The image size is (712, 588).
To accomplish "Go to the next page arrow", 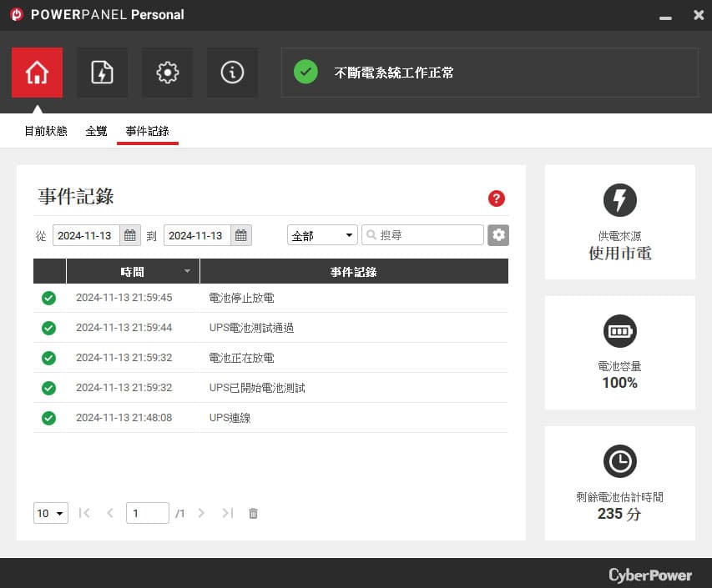I will pos(201,513).
